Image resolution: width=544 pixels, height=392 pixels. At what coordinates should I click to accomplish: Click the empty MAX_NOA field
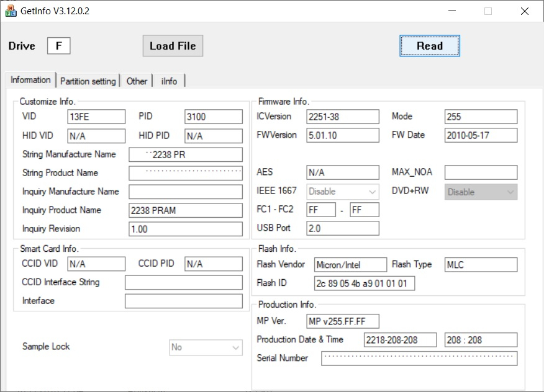click(481, 172)
